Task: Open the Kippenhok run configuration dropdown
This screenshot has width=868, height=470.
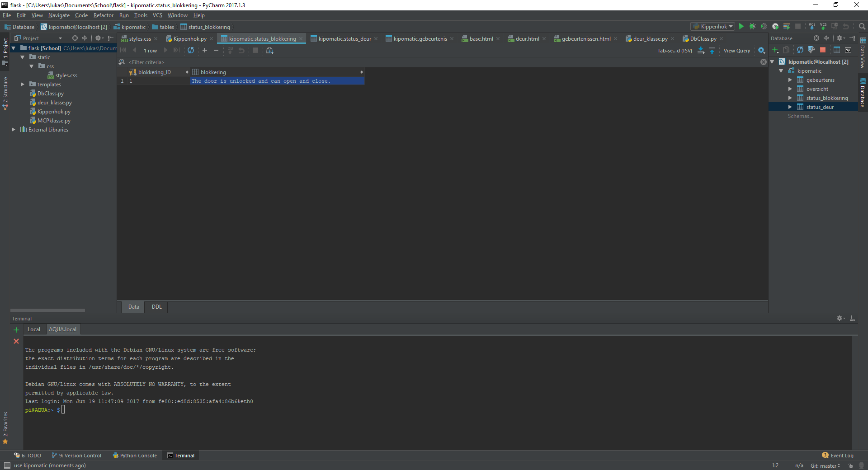Action: click(713, 27)
